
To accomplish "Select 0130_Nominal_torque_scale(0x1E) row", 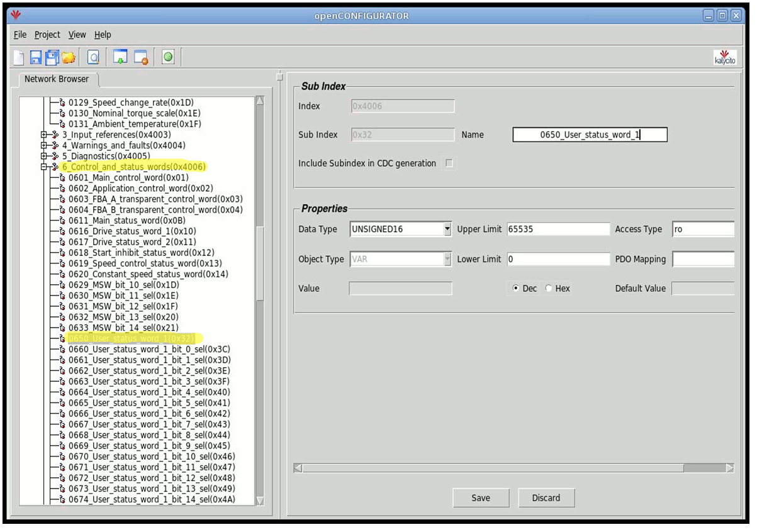I will [x=134, y=113].
